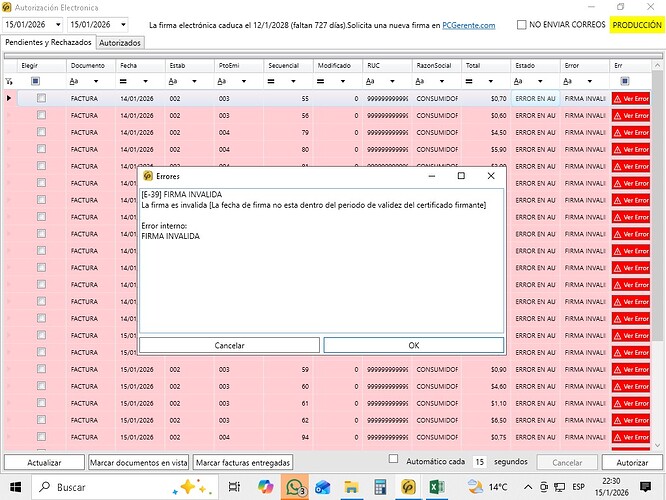The width and height of the screenshot is (666, 500).
Task: Open File Explorer from taskbar
Action: click(x=352, y=487)
